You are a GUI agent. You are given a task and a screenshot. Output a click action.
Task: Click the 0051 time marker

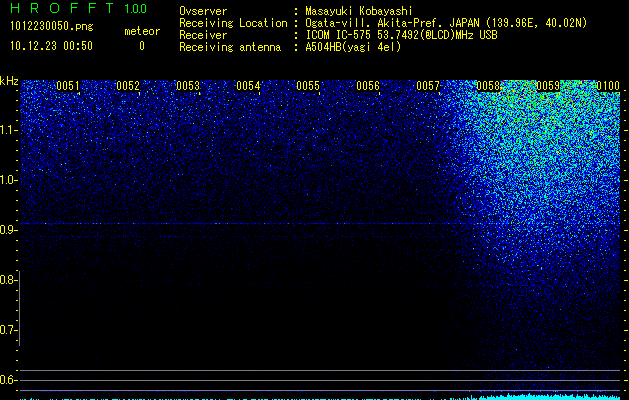pos(68,86)
